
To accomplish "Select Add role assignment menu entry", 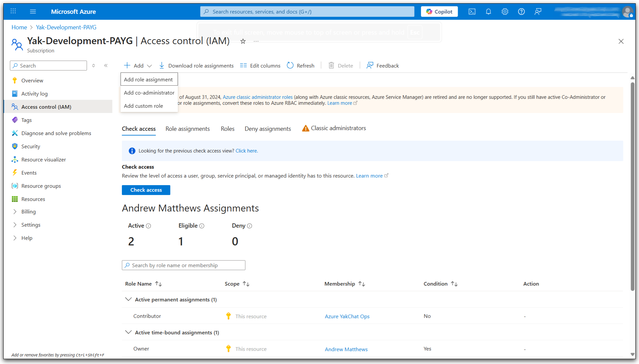I will 149,79.
